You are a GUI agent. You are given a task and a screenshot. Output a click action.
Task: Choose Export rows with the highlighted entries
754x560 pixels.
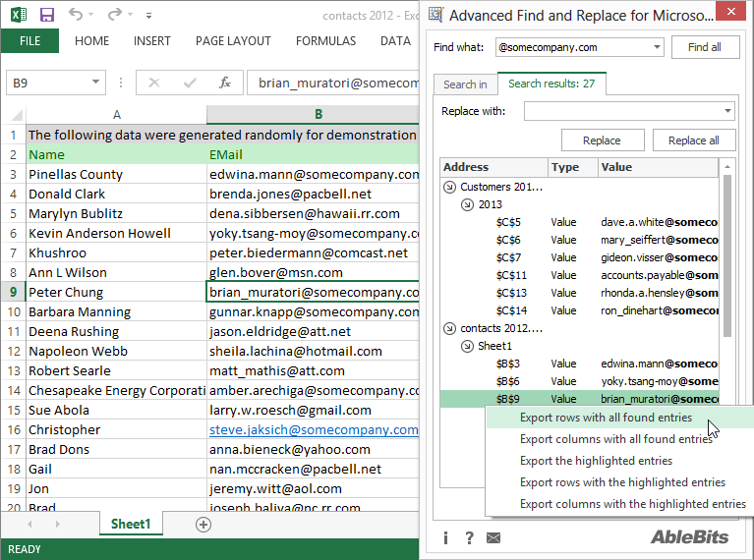[622, 482]
